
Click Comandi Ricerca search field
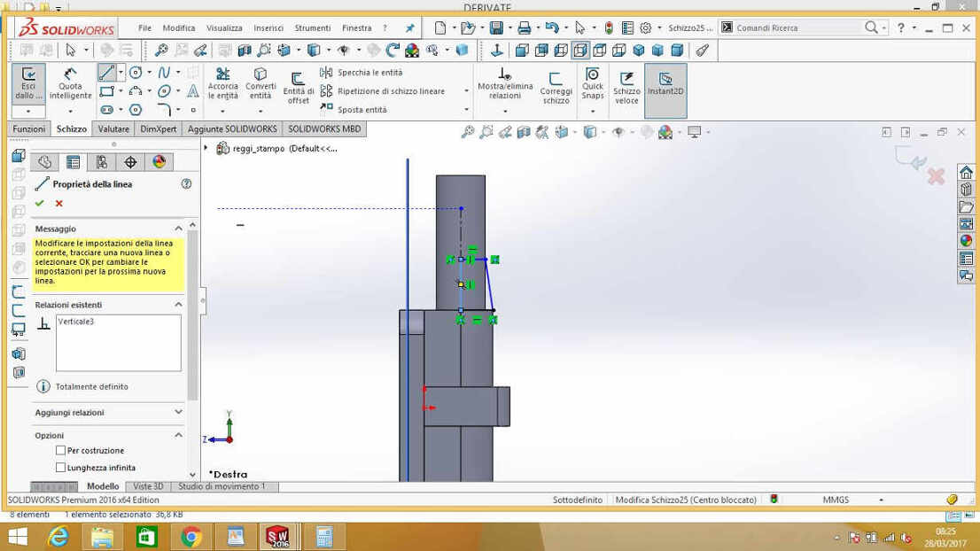pos(798,27)
